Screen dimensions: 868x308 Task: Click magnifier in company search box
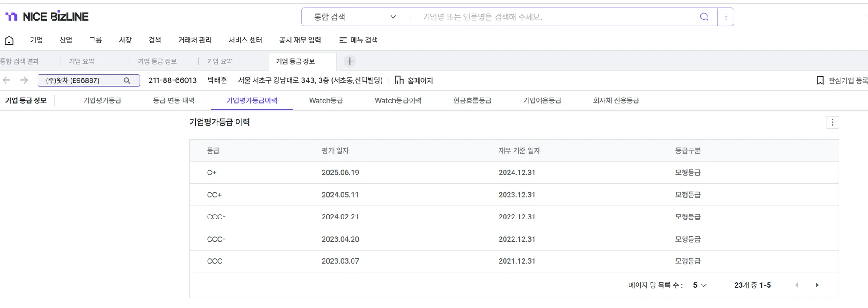point(127,80)
